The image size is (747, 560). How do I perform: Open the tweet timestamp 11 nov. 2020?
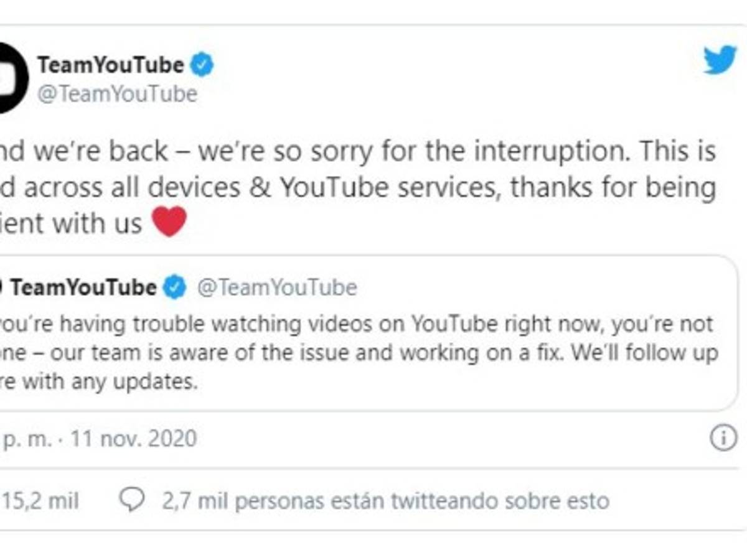point(133,439)
